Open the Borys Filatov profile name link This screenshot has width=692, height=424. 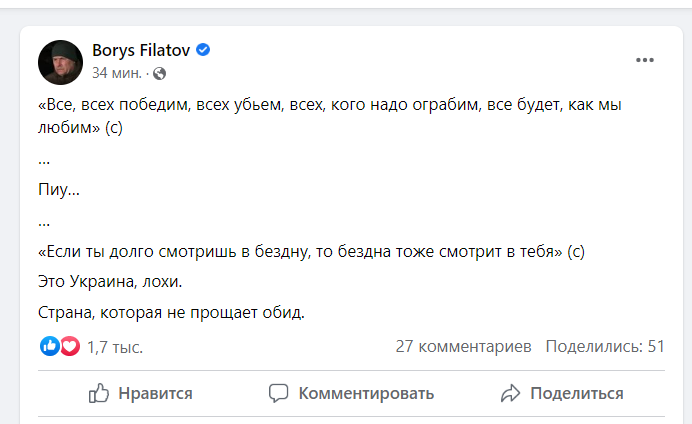coord(141,51)
